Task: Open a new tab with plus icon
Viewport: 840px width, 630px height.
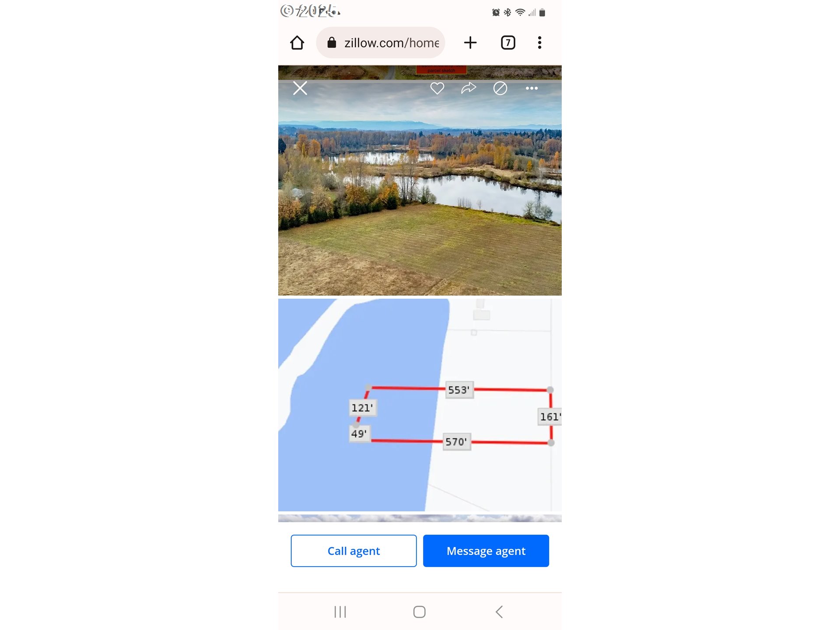Action: coord(470,42)
